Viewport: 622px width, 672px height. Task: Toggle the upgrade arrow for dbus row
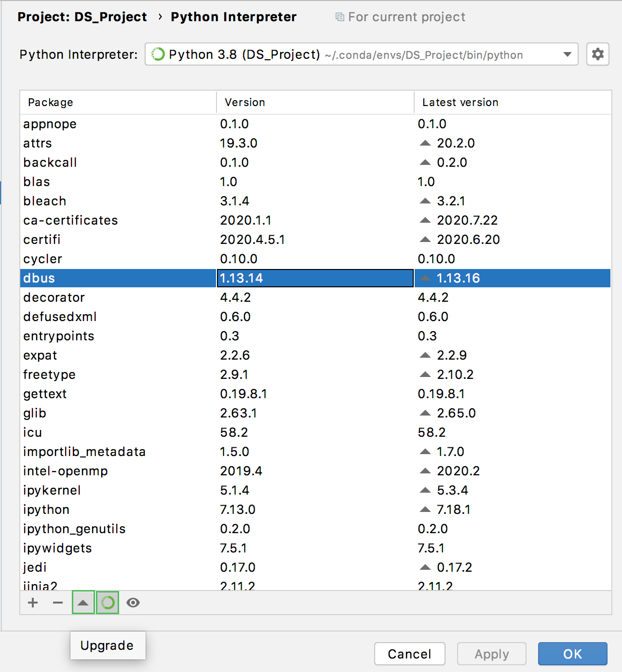(x=425, y=278)
